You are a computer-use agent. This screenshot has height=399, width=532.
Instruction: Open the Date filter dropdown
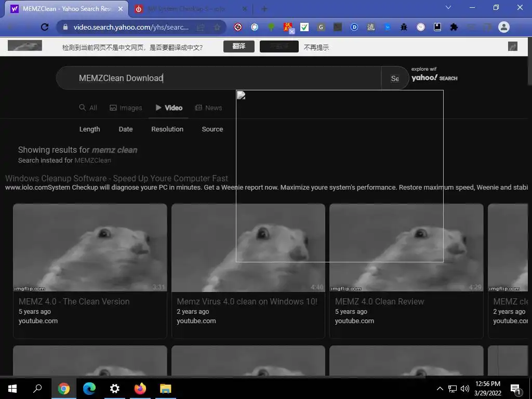(x=126, y=129)
